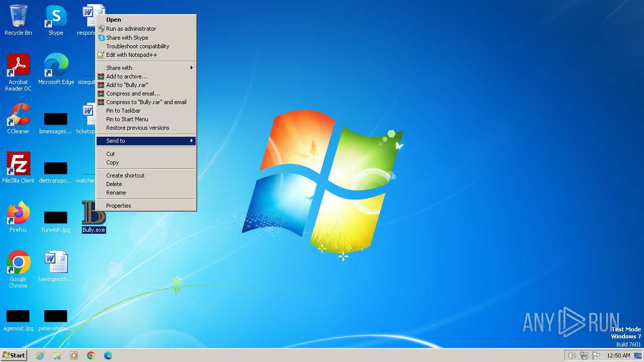The height and width of the screenshot is (362, 644).
Task: Choose Edit with Notepad++
Action: coord(146,55)
